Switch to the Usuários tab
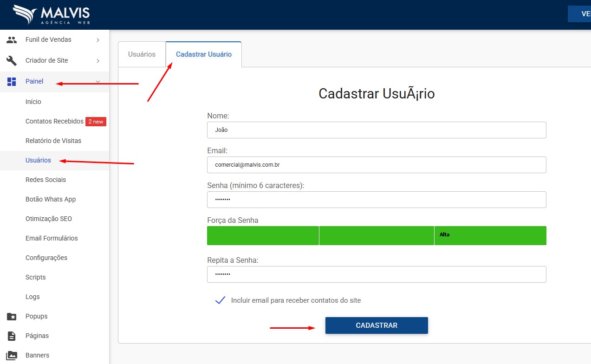The width and height of the screenshot is (591, 364). click(142, 54)
